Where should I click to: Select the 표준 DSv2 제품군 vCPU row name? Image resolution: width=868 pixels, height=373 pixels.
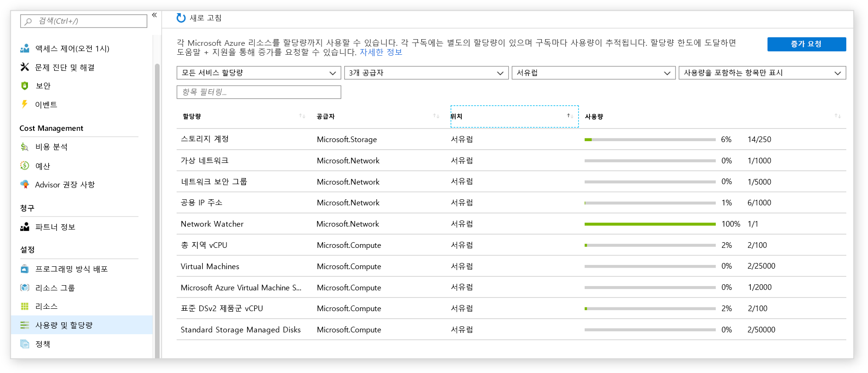coord(222,308)
